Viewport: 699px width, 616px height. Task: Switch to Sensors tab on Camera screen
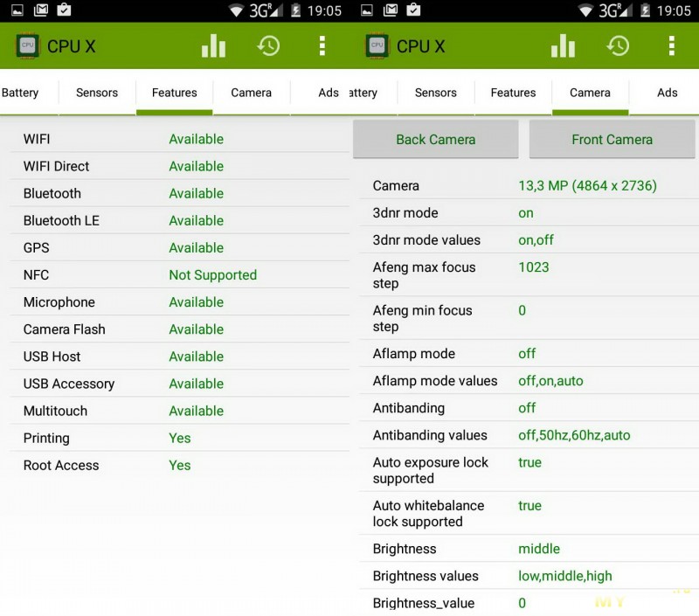435,93
